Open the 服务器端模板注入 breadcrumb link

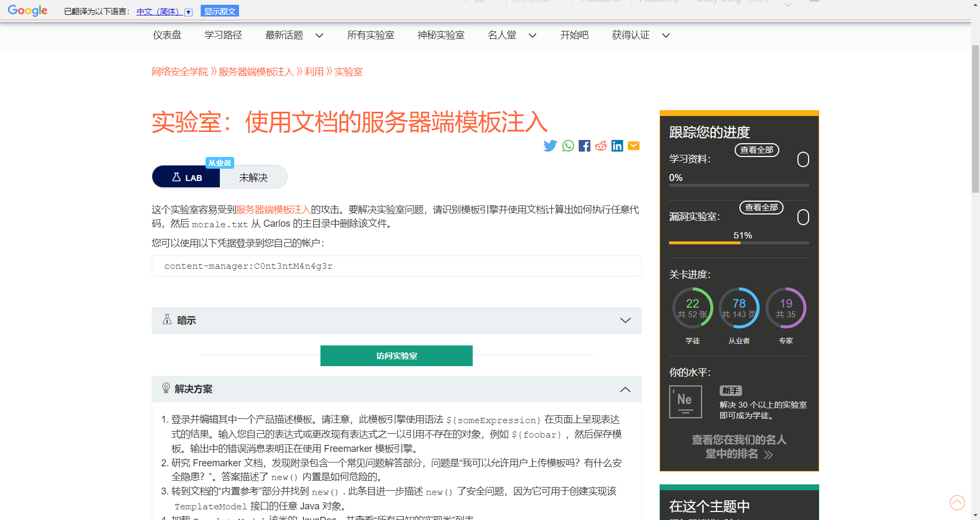[x=256, y=72]
